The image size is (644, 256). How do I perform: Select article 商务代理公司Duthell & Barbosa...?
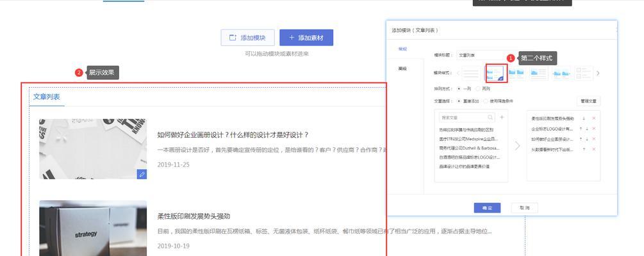(470, 148)
